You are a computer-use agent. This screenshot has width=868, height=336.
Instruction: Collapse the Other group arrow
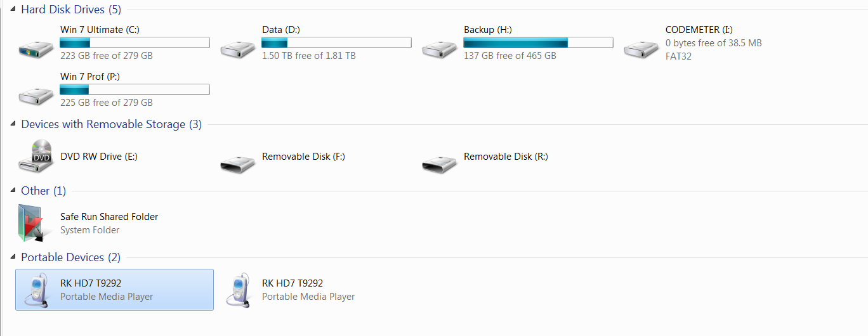(x=14, y=191)
